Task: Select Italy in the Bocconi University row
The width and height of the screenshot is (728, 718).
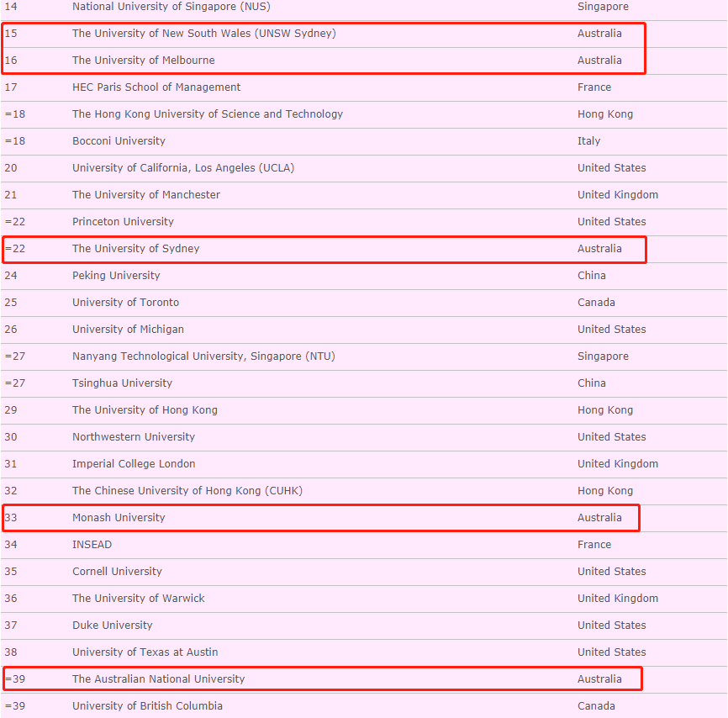Action: point(588,141)
